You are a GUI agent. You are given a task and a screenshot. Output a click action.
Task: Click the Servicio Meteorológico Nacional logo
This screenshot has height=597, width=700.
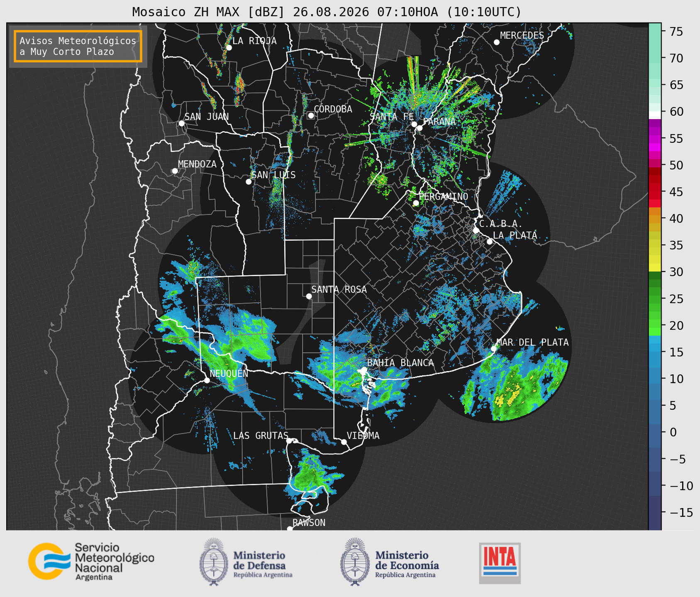91,562
